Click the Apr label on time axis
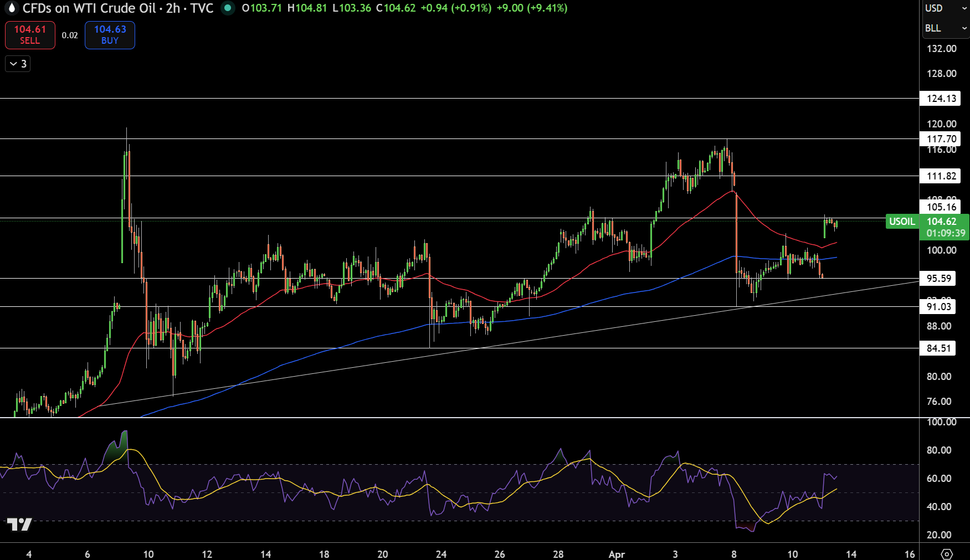Screen dimensions: 970x560 click(617, 554)
